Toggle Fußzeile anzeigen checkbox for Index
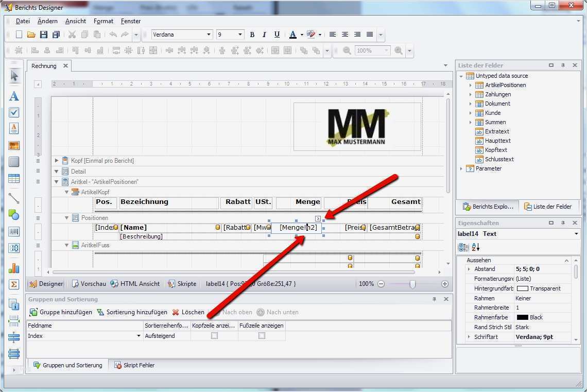Screen dimensions: 587x392 click(x=262, y=336)
